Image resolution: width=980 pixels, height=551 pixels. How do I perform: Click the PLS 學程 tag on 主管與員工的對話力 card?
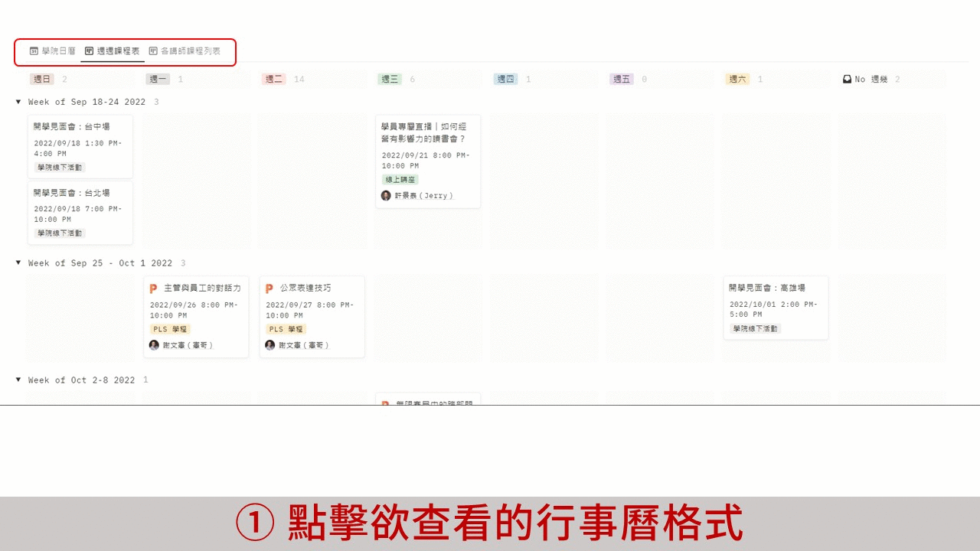tap(170, 329)
